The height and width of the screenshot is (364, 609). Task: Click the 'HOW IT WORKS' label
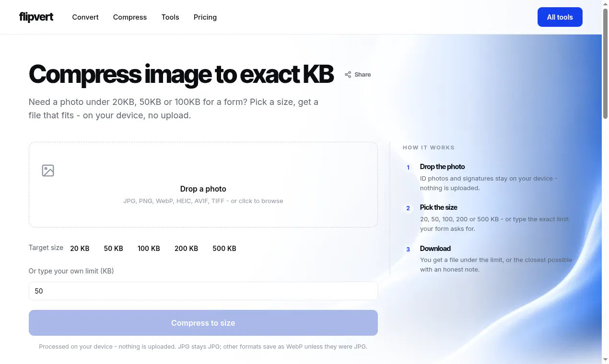coord(429,148)
